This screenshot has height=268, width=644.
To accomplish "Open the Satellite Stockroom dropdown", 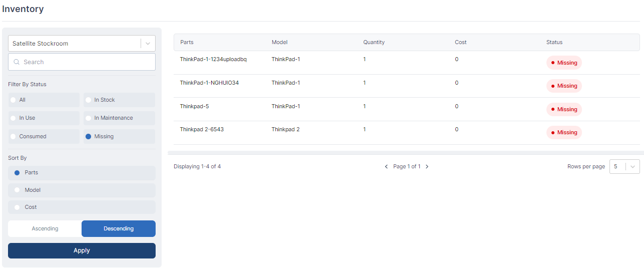I will [x=82, y=44].
